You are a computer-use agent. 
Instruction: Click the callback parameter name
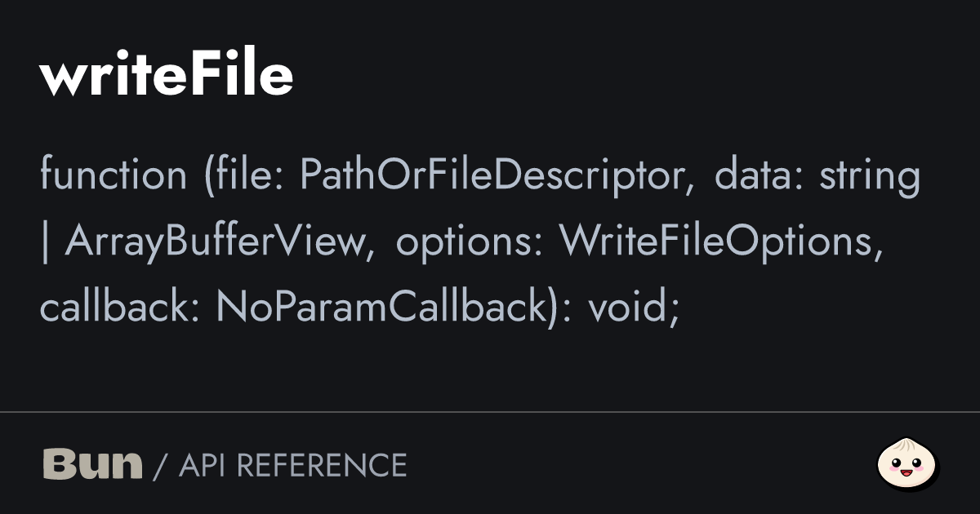click(x=116, y=308)
